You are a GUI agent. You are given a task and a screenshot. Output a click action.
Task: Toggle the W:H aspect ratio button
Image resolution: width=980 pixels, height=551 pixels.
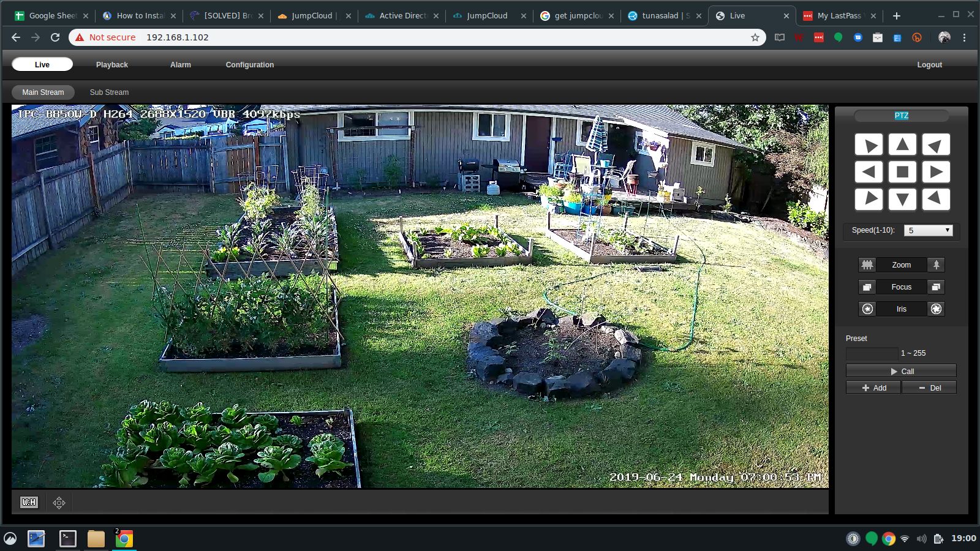[29, 503]
